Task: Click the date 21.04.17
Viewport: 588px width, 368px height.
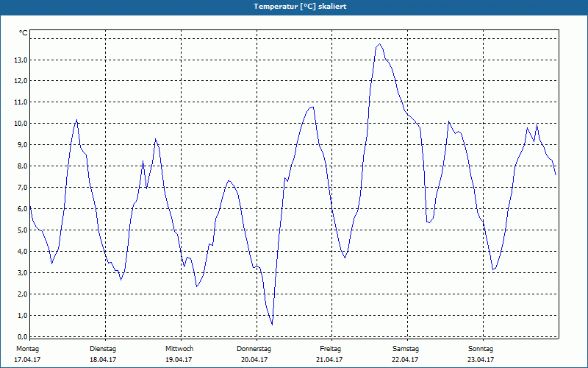Action: tap(329, 360)
